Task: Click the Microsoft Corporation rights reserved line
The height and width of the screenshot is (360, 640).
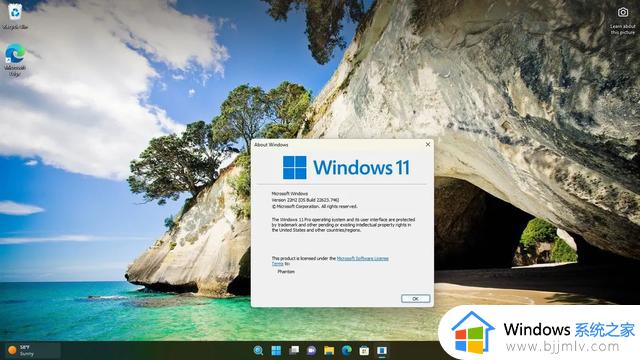Action: 314,207
